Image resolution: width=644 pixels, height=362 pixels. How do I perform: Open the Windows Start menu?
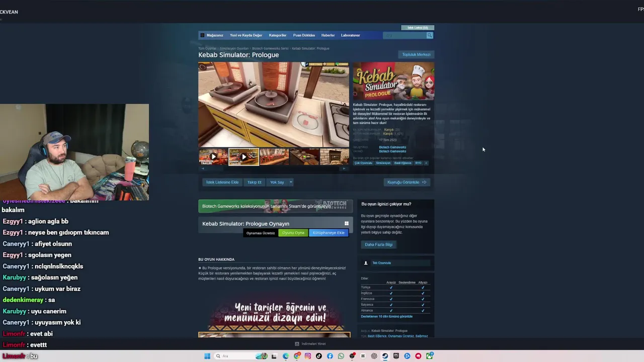pos(207,356)
